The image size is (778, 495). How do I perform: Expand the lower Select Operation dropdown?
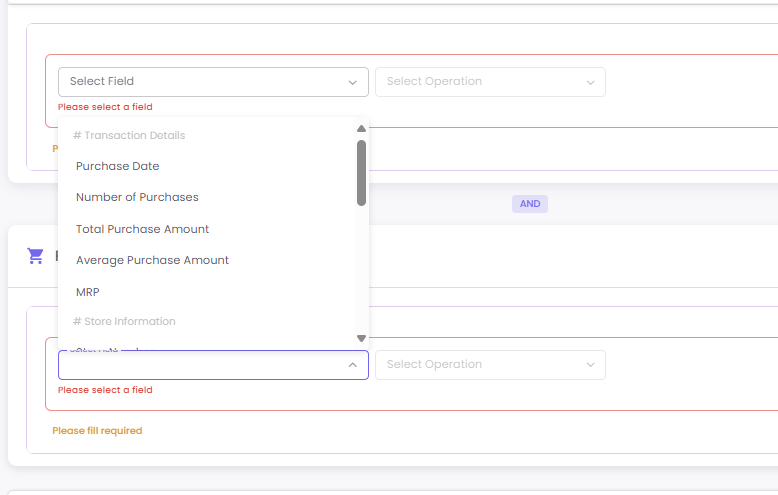490,365
